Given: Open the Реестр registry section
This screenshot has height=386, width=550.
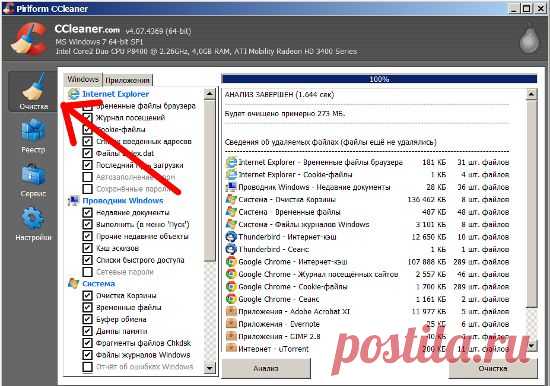Looking at the screenshot, I should click(33, 136).
